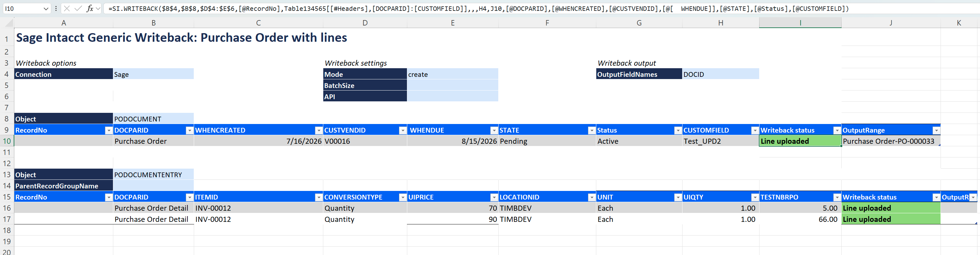The width and height of the screenshot is (980, 255).
Task: Select column D header
Action: coord(365,23)
